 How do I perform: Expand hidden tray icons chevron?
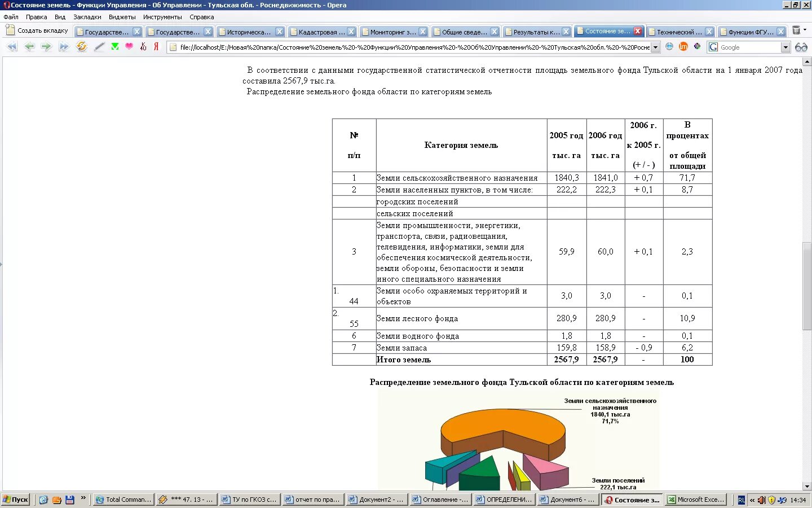pos(752,500)
